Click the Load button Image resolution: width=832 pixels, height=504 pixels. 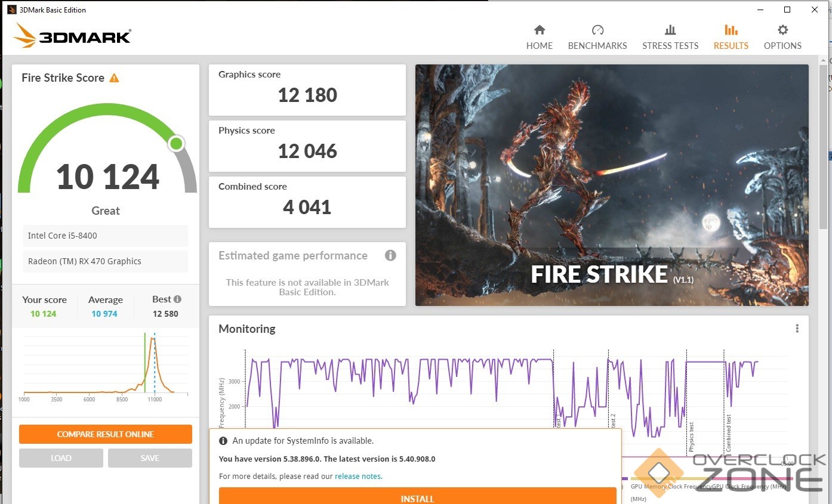pyautogui.click(x=61, y=458)
